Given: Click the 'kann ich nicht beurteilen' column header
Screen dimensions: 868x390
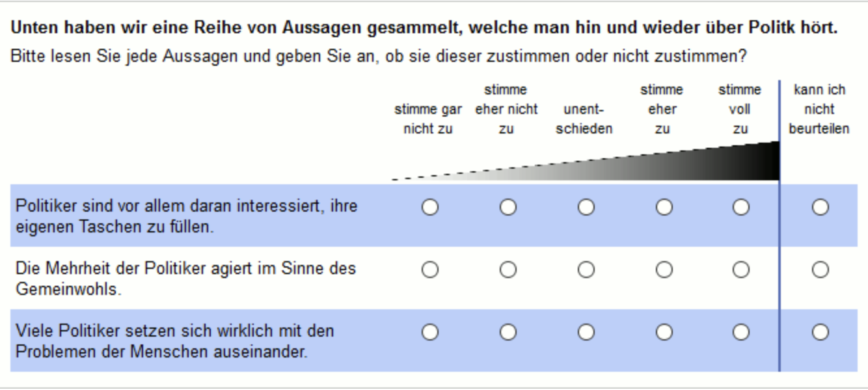Looking at the screenshot, I should 819,109.
